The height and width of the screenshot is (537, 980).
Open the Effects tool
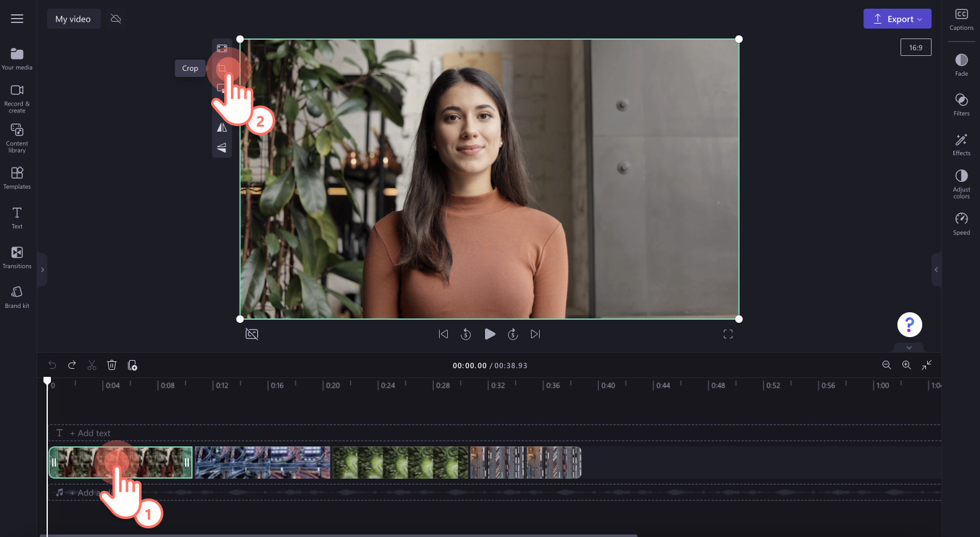coord(961,144)
